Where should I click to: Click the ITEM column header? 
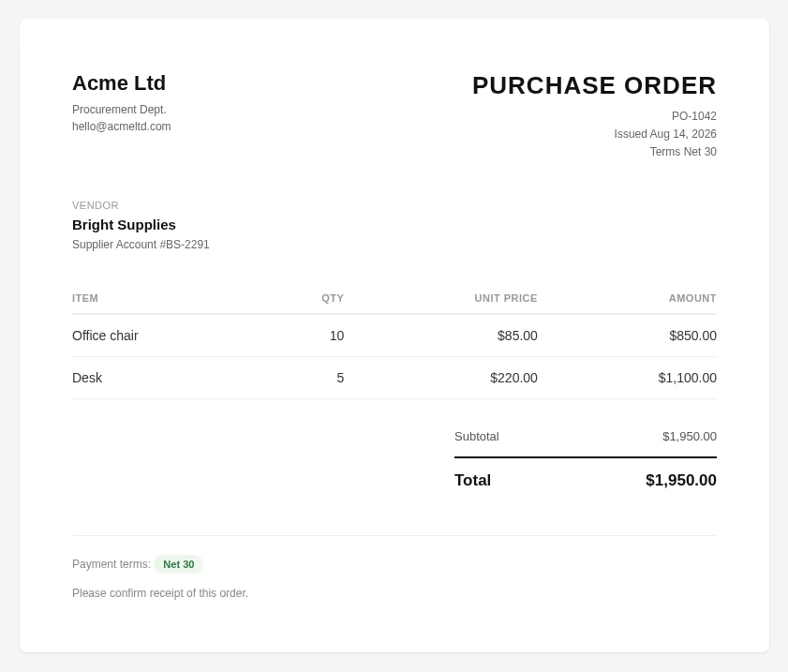coord(85,298)
